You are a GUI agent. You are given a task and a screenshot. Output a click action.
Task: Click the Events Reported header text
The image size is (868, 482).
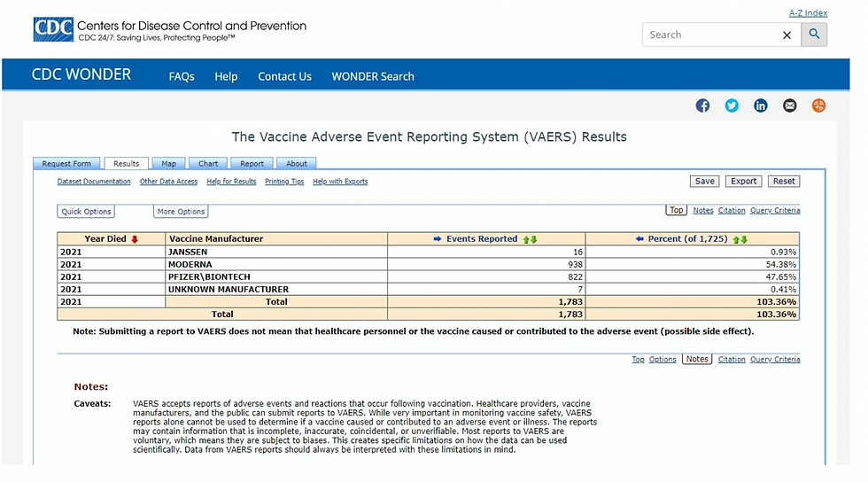[482, 238]
